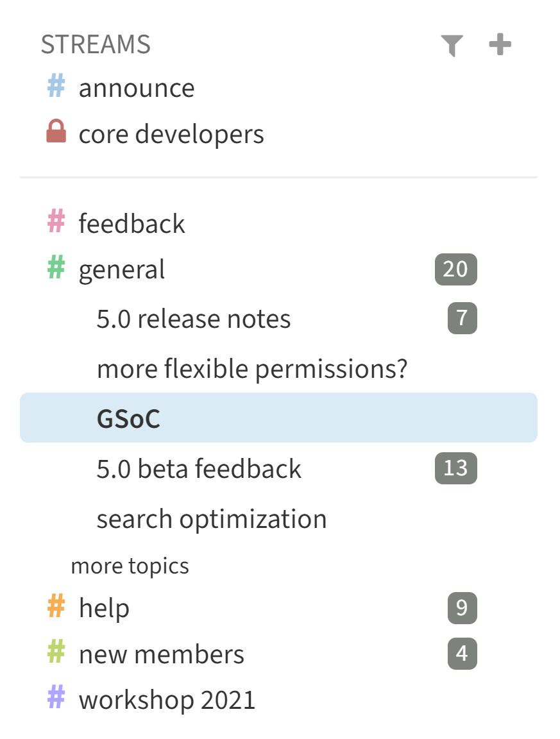Open the core developers stream
The width and height of the screenshot is (560, 739).
pos(171,134)
